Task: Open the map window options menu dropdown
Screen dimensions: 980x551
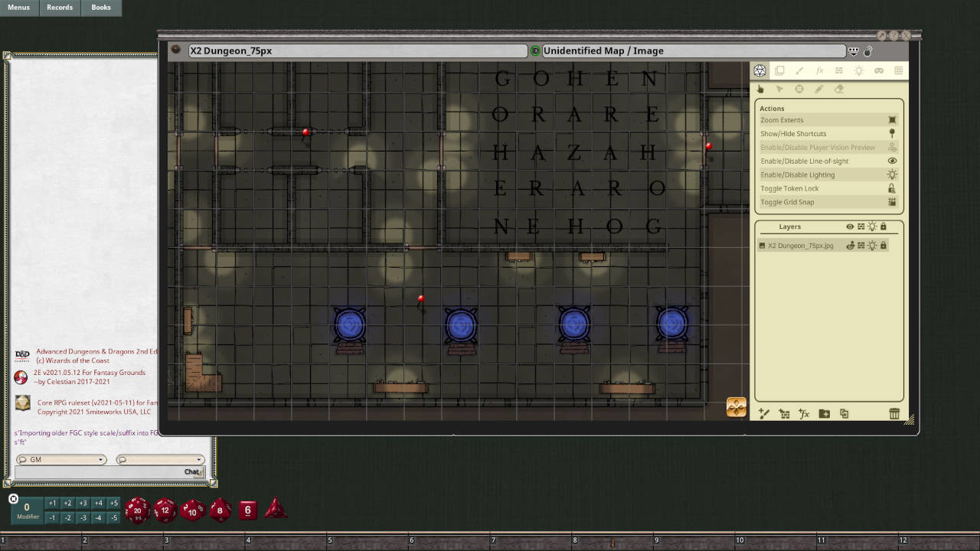Action: tap(853, 51)
